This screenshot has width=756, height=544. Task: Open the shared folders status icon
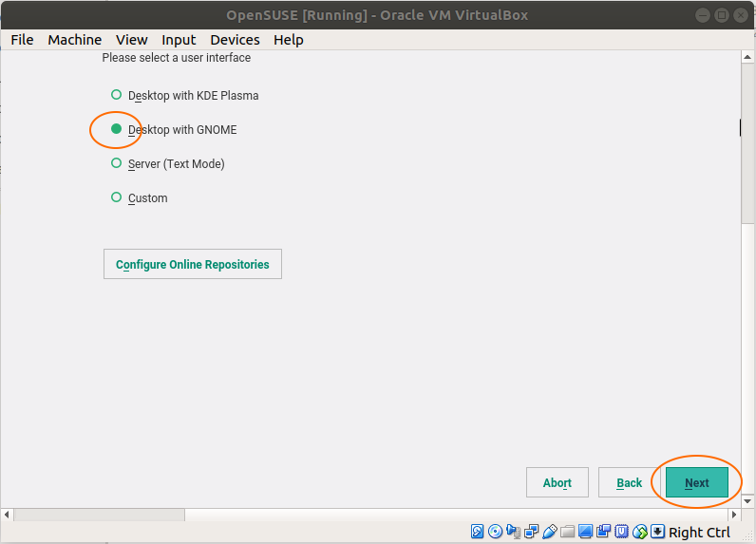pyautogui.click(x=568, y=532)
